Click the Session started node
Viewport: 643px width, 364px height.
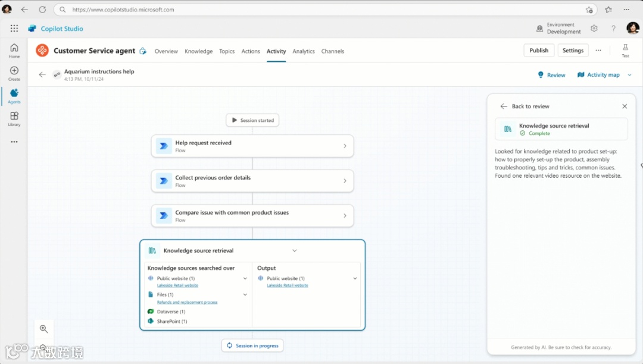[x=252, y=120]
